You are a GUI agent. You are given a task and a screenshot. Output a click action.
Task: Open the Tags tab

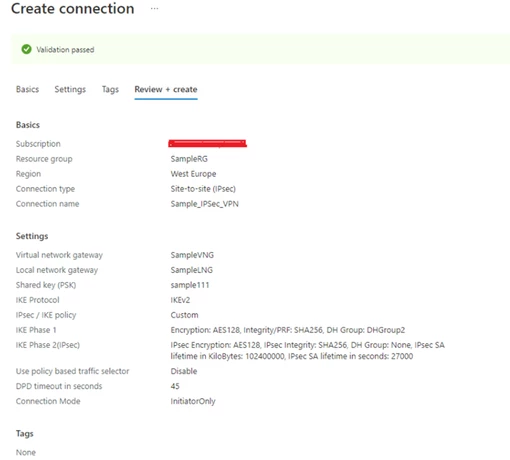(x=110, y=89)
